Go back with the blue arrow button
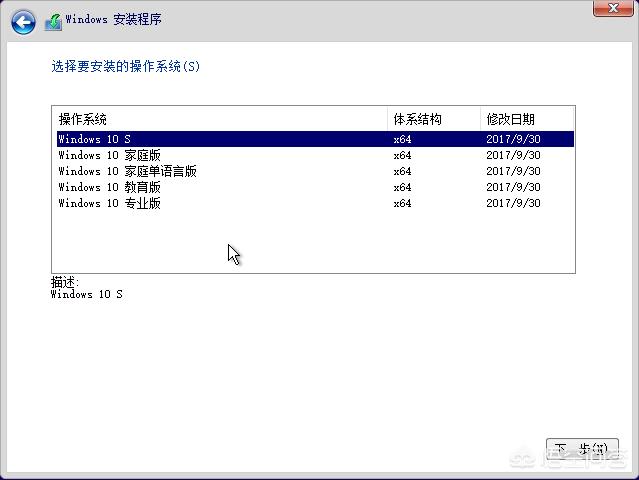 click(23, 22)
